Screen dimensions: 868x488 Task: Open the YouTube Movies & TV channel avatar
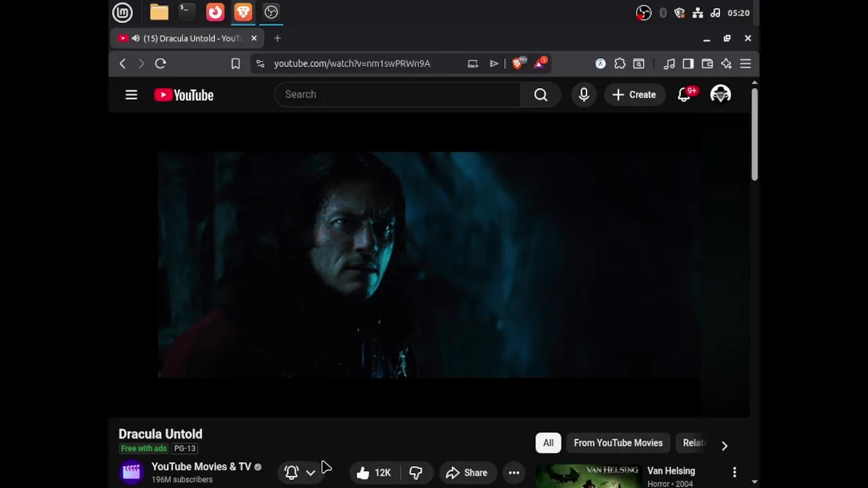click(x=131, y=472)
